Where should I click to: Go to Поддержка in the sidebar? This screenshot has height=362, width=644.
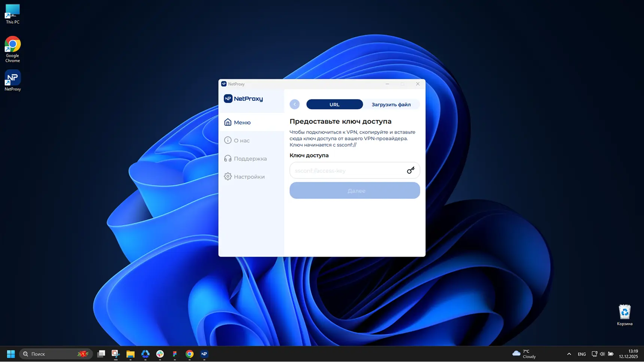(x=250, y=159)
